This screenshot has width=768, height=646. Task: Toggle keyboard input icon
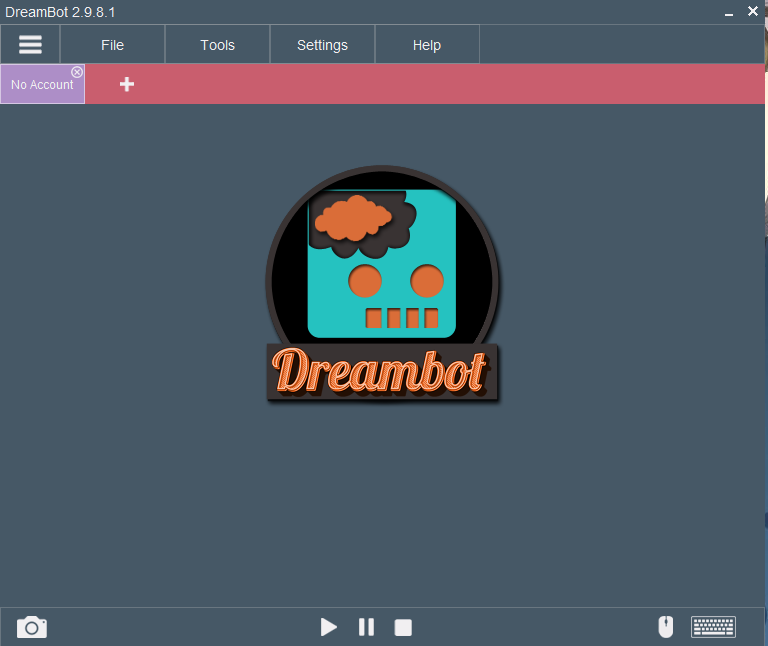pyautogui.click(x=713, y=627)
